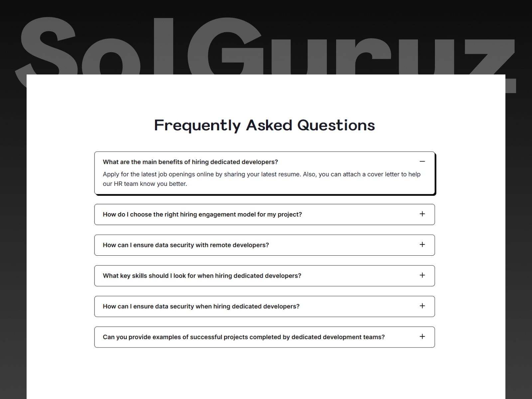Select the answer text about attaching a cover letter

coord(261,179)
